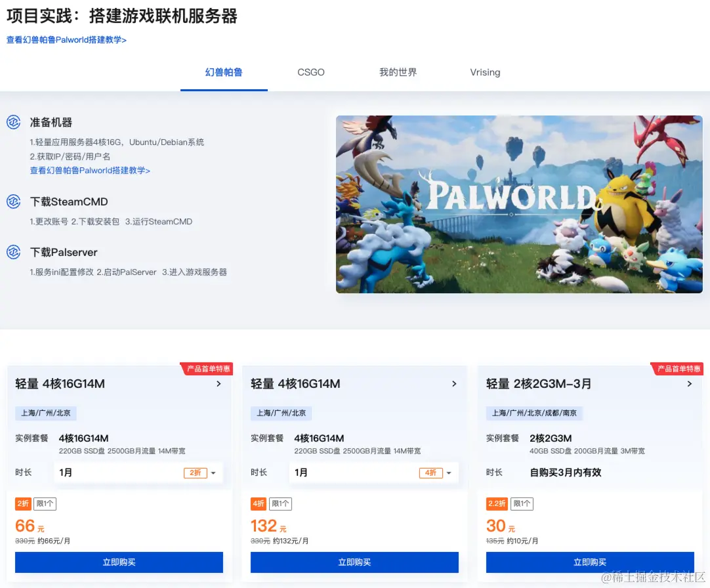Click 40GB SSD盘 200GB月流量 3M带宽 text
Screen dimensions: 710x588
[587, 451]
